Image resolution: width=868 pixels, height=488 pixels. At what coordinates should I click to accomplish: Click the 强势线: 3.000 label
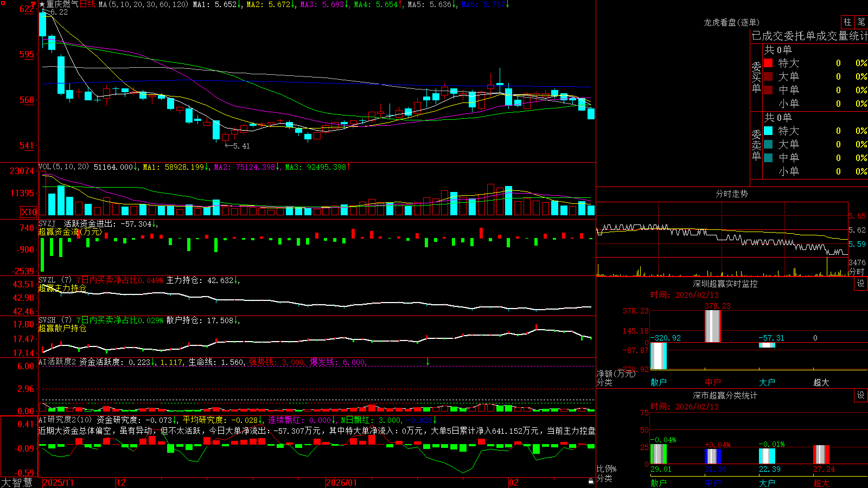(277, 362)
